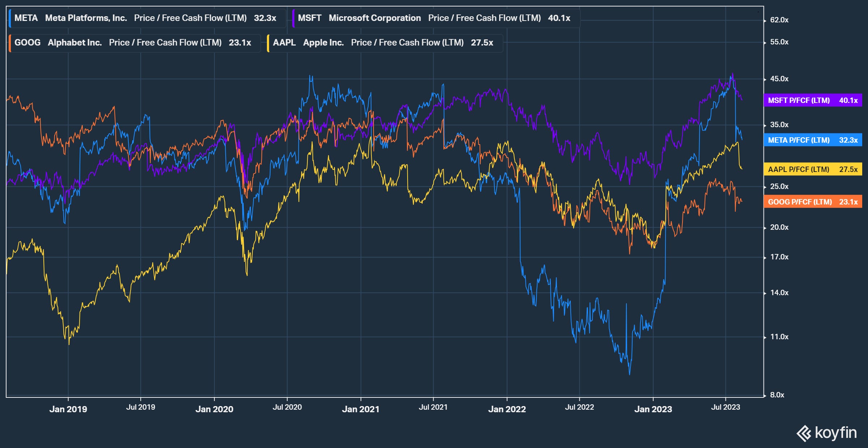The image size is (868, 448).
Task: Click the 35.0x y-axis label
Action: click(779, 125)
